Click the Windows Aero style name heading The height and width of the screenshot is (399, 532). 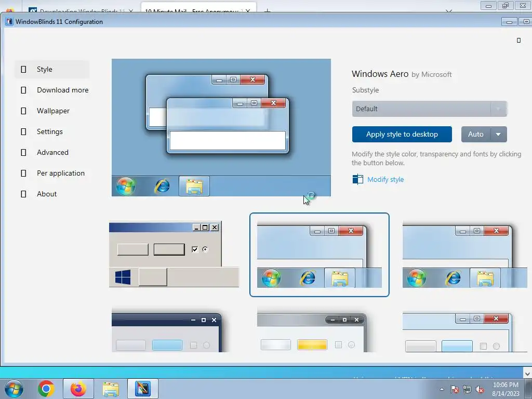tap(380, 74)
